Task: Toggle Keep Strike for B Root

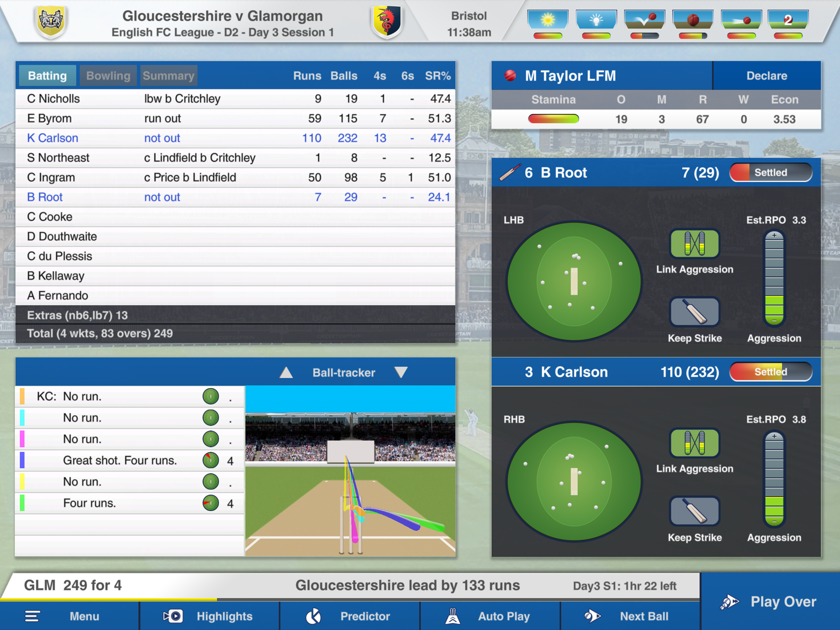Action: [695, 312]
